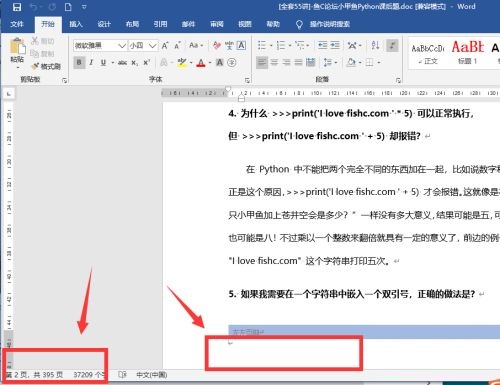
Task: Apply the red font color
Action: pyautogui.click(x=201, y=63)
